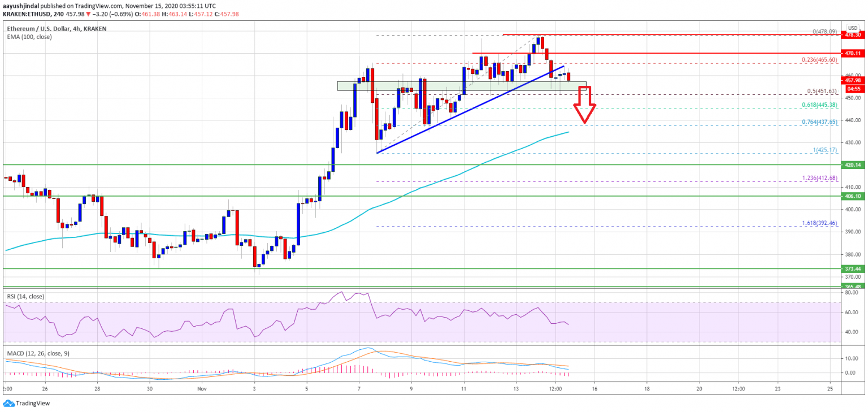Click the MACD 10.00 scale label
Image resolution: width=868 pixels, height=412 pixels.
pyautogui.click(x=853, y=358)
